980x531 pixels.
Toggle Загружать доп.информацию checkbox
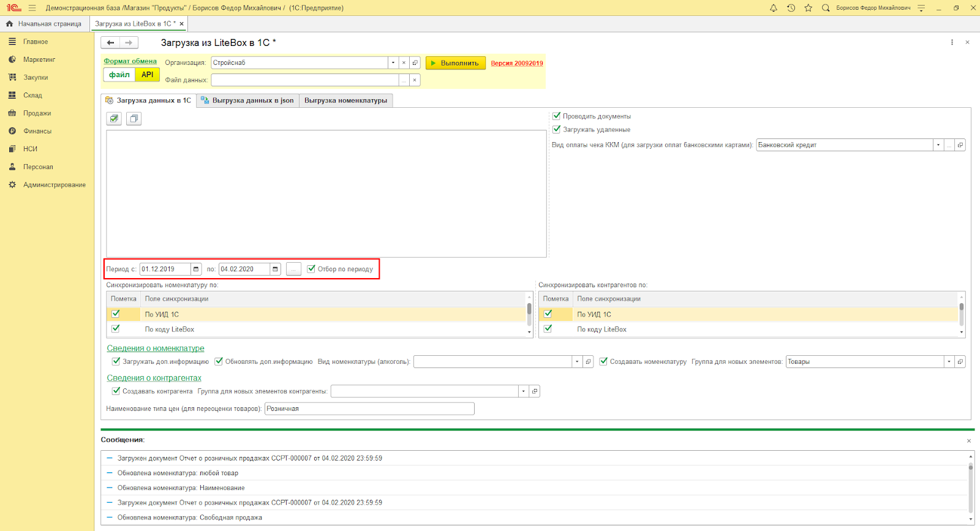(116, 361)
